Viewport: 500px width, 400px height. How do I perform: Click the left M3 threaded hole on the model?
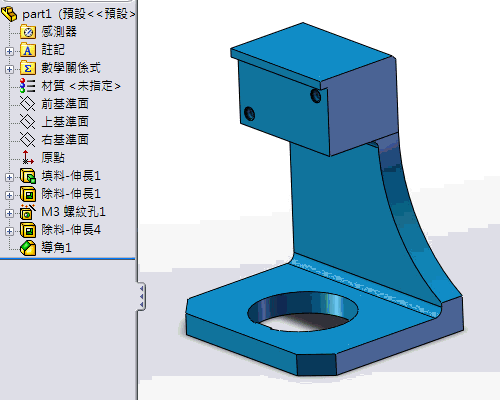pyautogui.click(x=249, y=114)
